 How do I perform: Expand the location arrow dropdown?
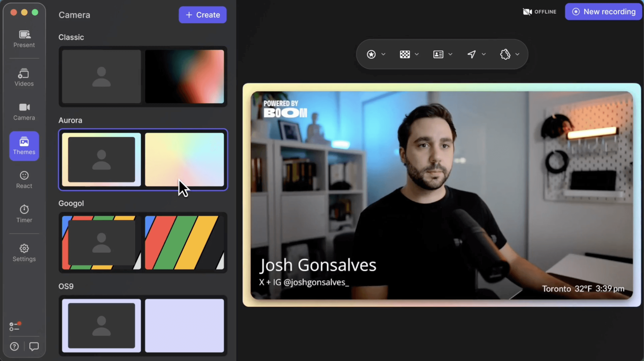click(x=483, y=54)
